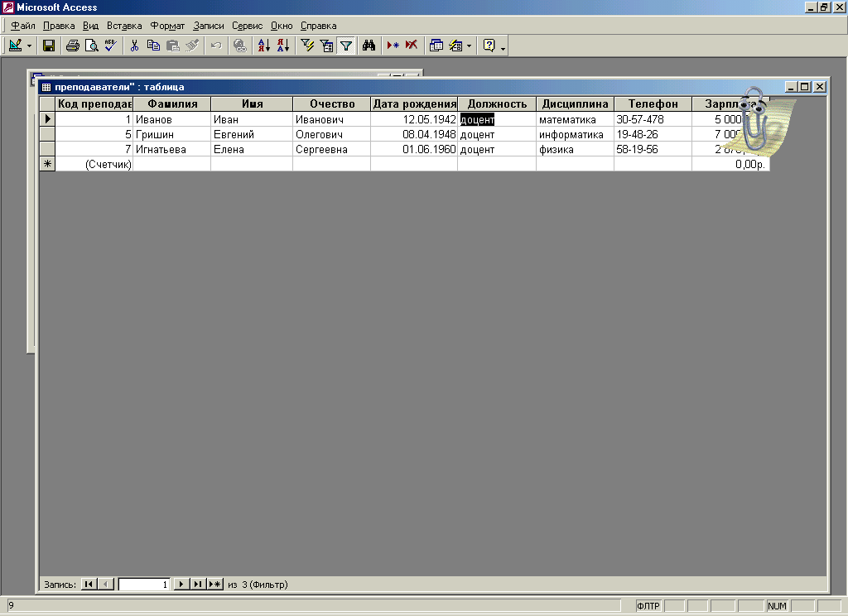Select all records via top-left corner box

(47, 103)
